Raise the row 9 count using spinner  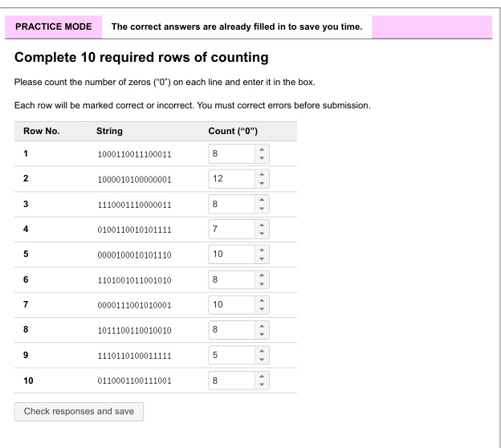[x=262, y=349]
